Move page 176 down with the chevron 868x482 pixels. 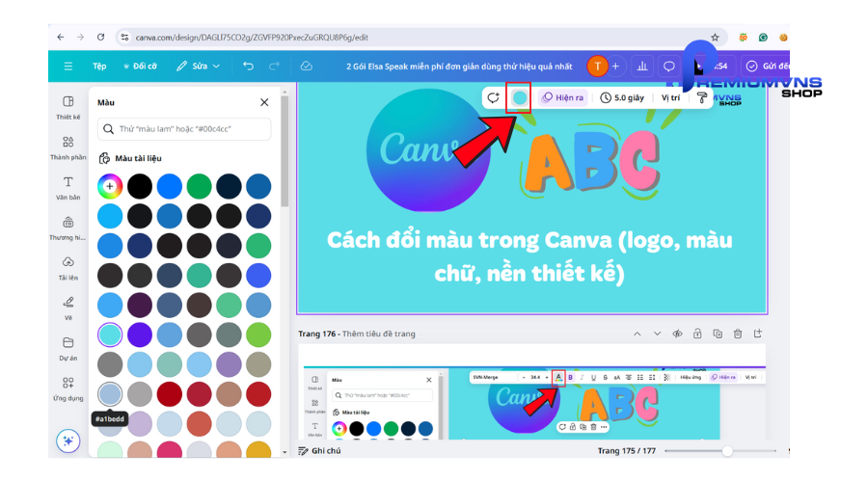tap(657, 334)
